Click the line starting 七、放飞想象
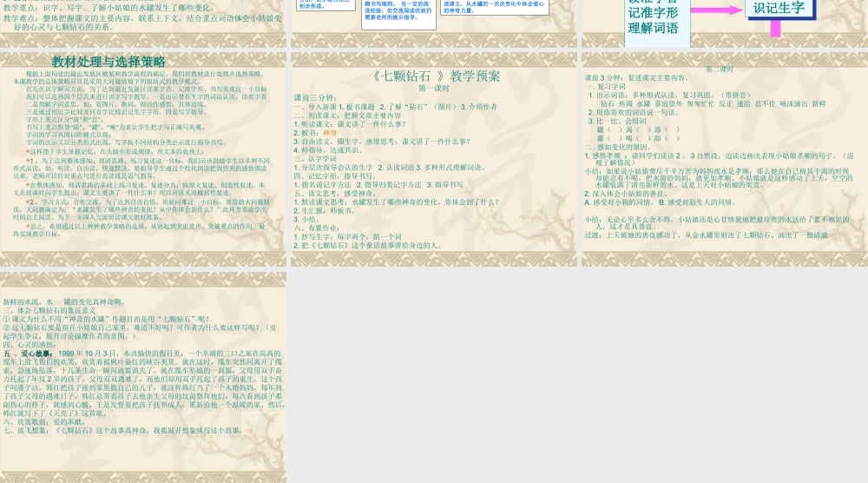The width and height of the screenshot is (868, 483). [123, 430]
